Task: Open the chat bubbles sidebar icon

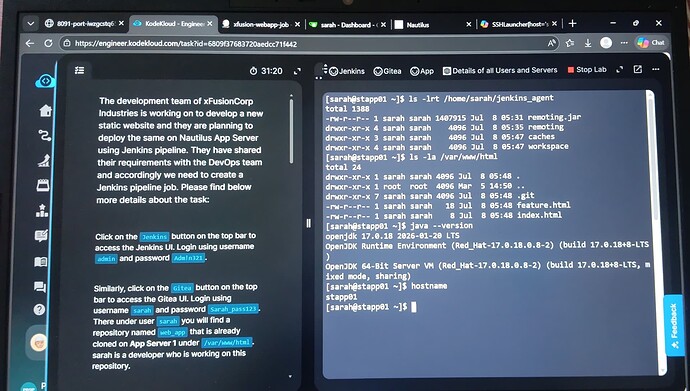Action: [40, 287]
